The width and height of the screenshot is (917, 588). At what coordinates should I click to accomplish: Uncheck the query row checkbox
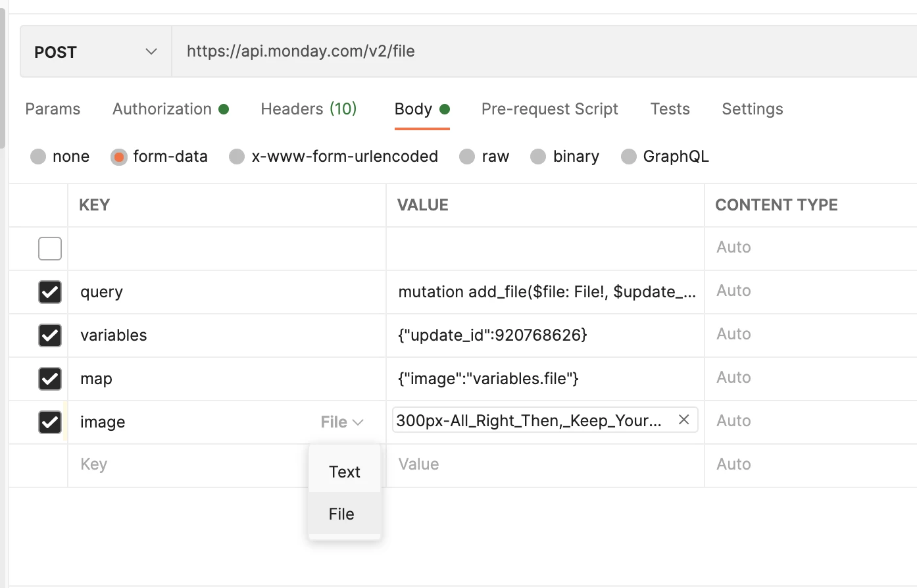[50, 292]
